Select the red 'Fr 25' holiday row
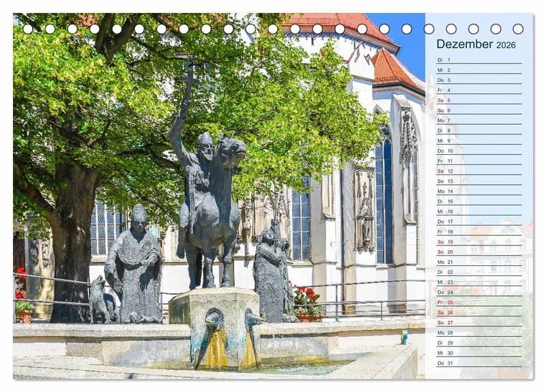 (x=479, y=302)
